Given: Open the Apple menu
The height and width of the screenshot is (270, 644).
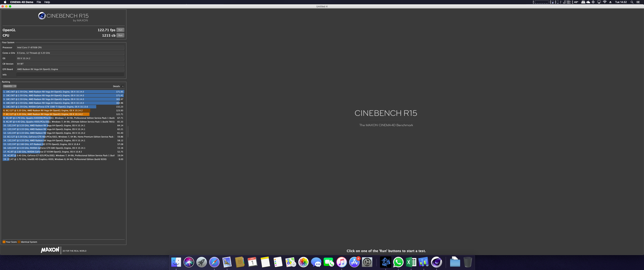Looking at the screenshot, I should click(5, 2).
